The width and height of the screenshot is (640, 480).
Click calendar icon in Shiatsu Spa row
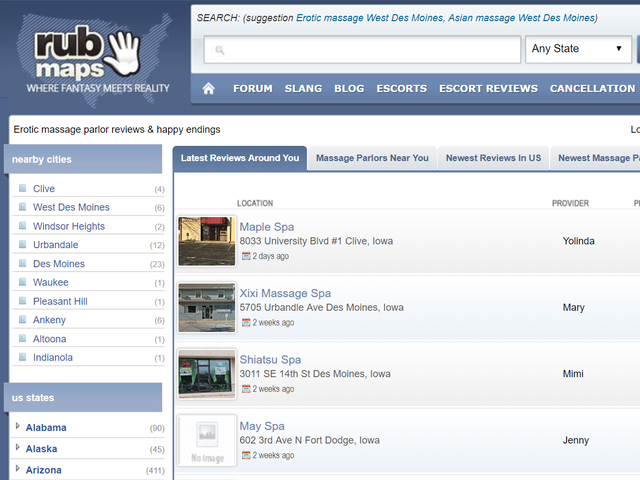[246, 389]
